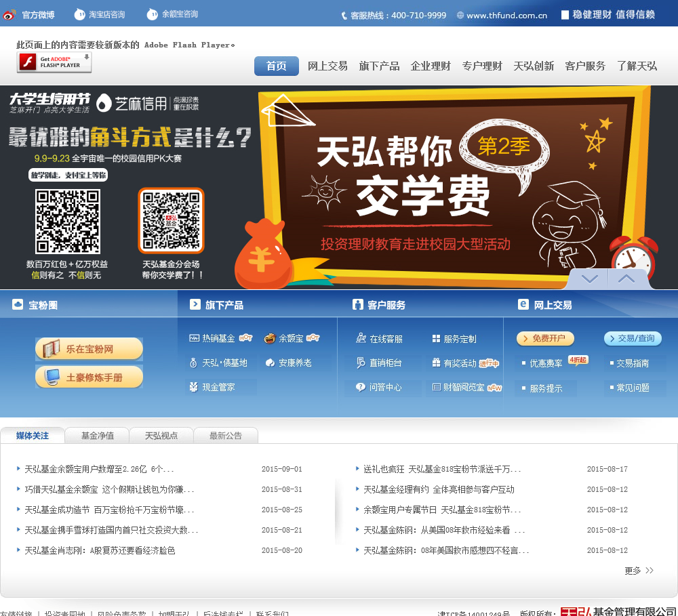The image size is (678, 616).
Task: Open the 服务提示 link
Action: click(x=546, y=388)
